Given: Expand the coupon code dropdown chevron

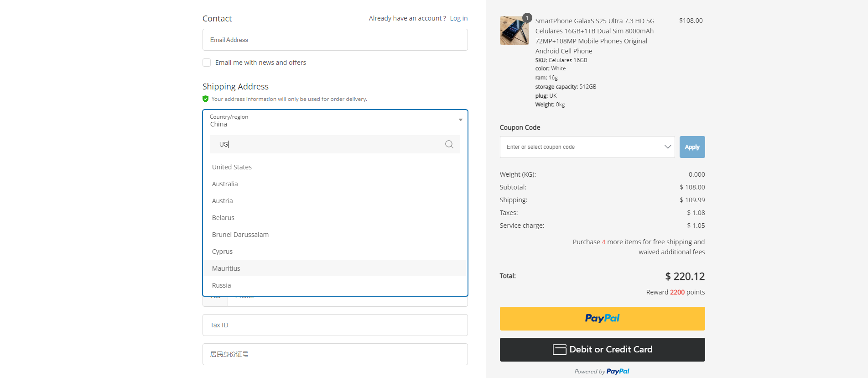Looking at the screenshot, I should click(x=668, y=147).
